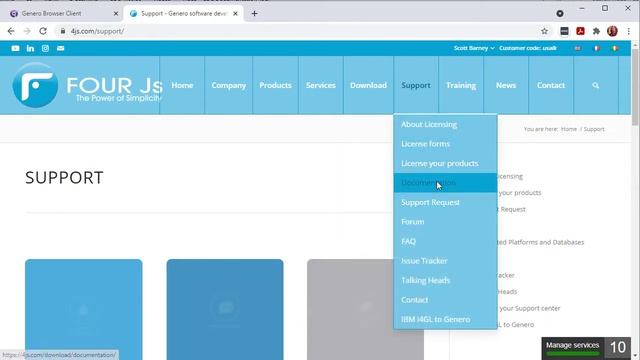Image resolution: width=640 pixels, height=360 pixels.
Task: Switch to the English language flag
Action: click(x=578, y=48)
